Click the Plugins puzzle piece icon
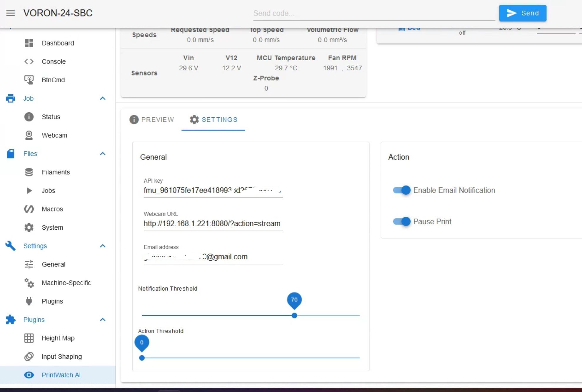This screenshot has height=392, width=582. tap(11, 320)
